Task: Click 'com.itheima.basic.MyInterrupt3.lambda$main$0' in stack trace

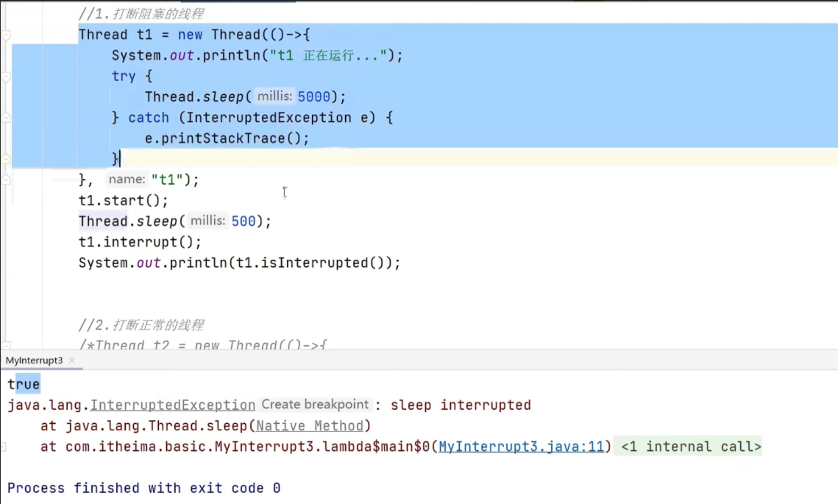Action: coord(247,447)
